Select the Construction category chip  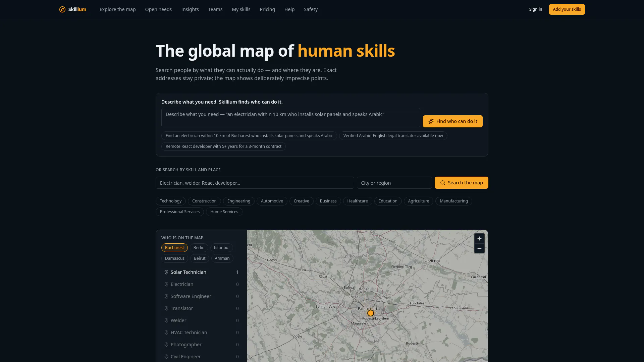point(204,201)
